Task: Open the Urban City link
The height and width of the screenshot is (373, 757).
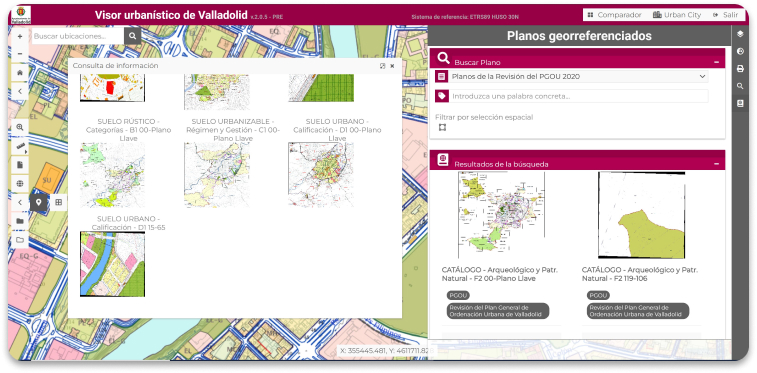Action: pyautogui.click(x=677, y=15)
